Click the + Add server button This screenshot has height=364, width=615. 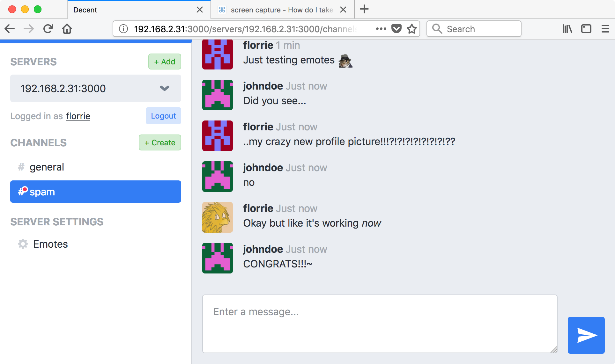[165, 62]
